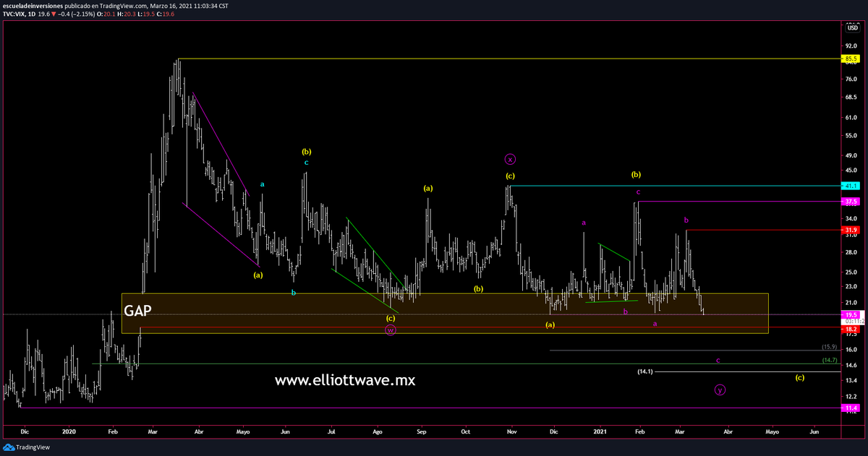
Task: Select the magenta 11.4 price label
Action: [851, 408]
